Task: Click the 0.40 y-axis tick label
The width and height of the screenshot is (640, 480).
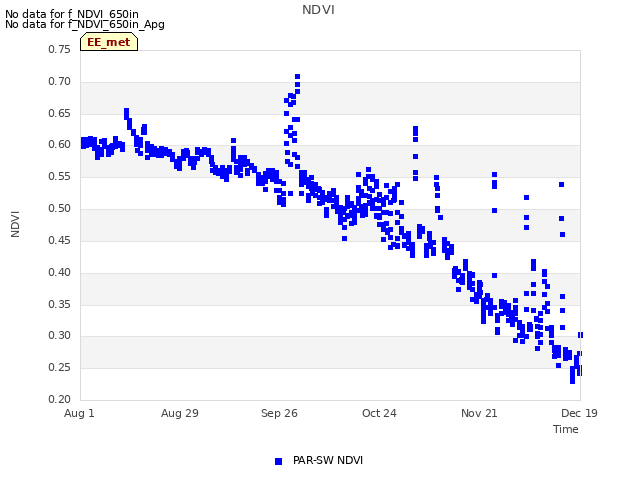Action: point(60,272)
